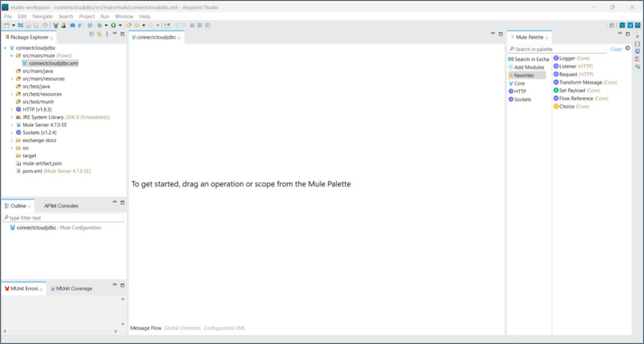Image resolution: width=644 pixels, height=344 pixels.
Task: Open the File menu
Action: click(8, 16)
